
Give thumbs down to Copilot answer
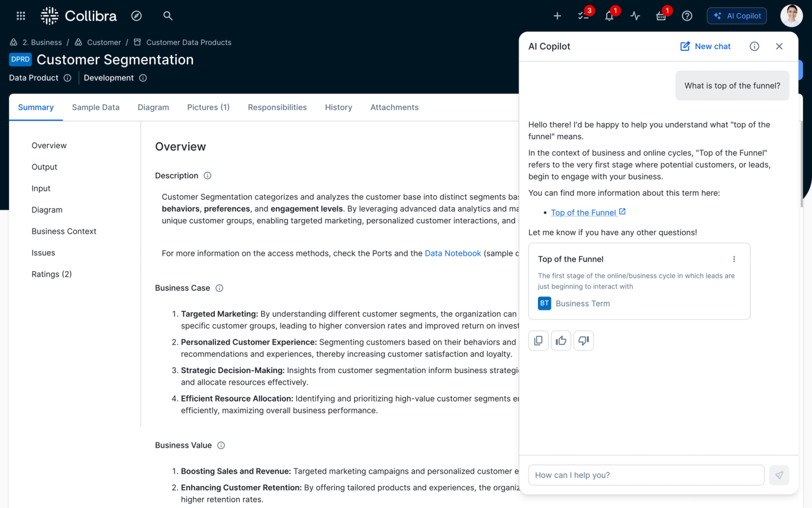pos(584,341)
